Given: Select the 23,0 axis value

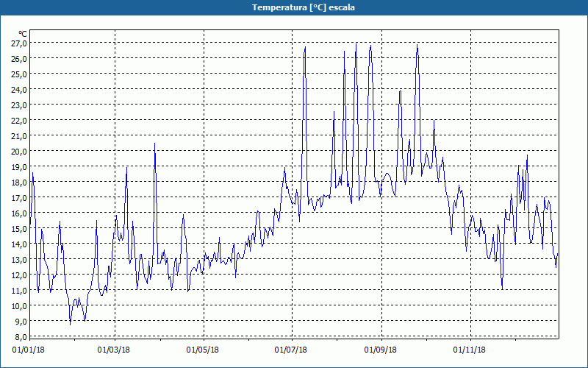Looking at the screenshot, I should pyautogui.click(x=19, y=105).
